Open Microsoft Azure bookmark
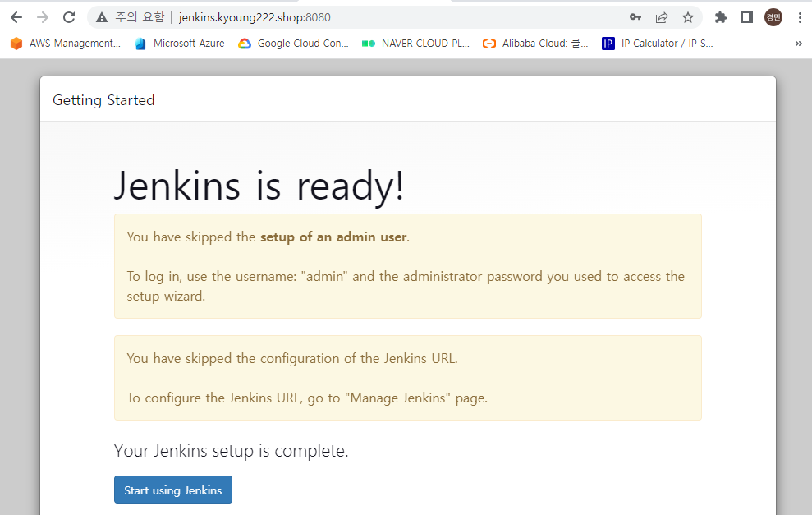 pos(180,44)
